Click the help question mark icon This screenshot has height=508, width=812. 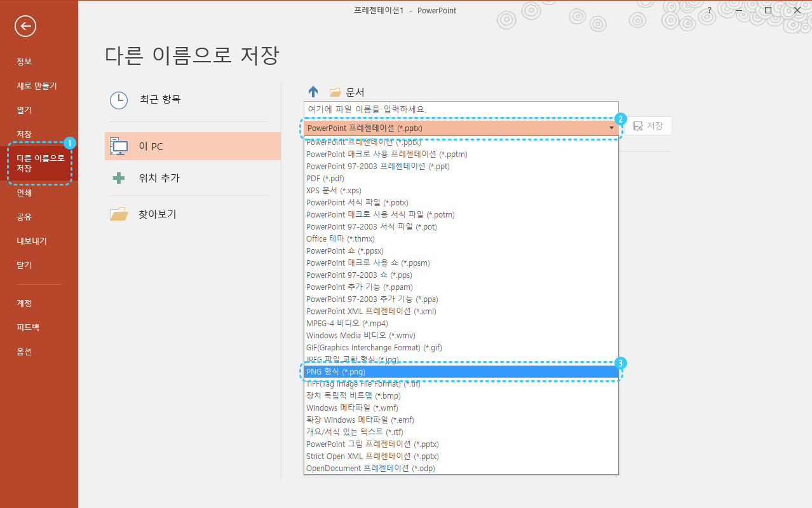click(710, 11)
